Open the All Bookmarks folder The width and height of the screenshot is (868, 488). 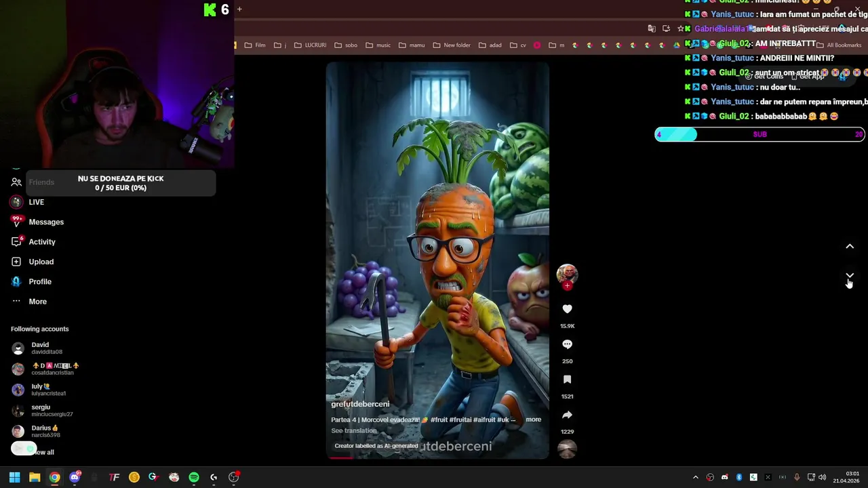point(840,45)
